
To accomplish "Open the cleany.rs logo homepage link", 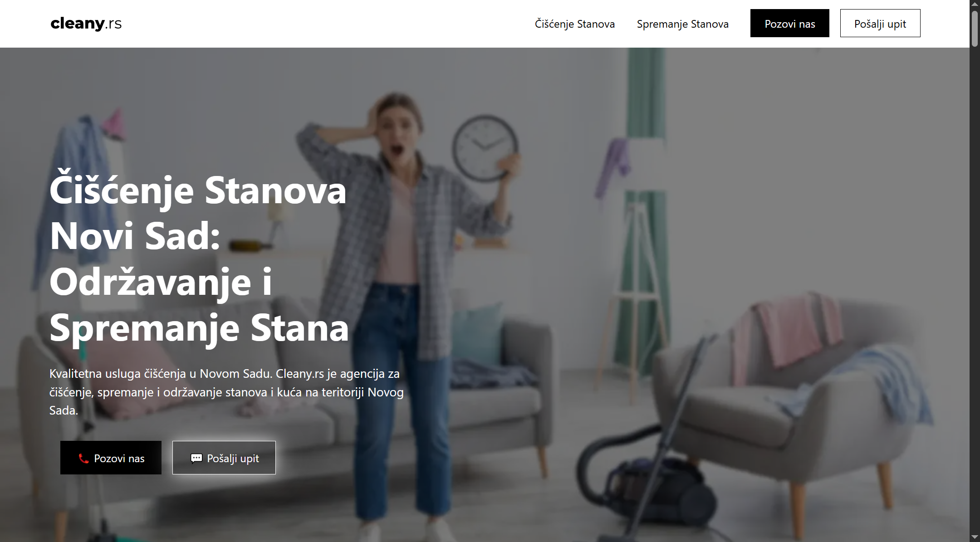I will coord(86,23).
